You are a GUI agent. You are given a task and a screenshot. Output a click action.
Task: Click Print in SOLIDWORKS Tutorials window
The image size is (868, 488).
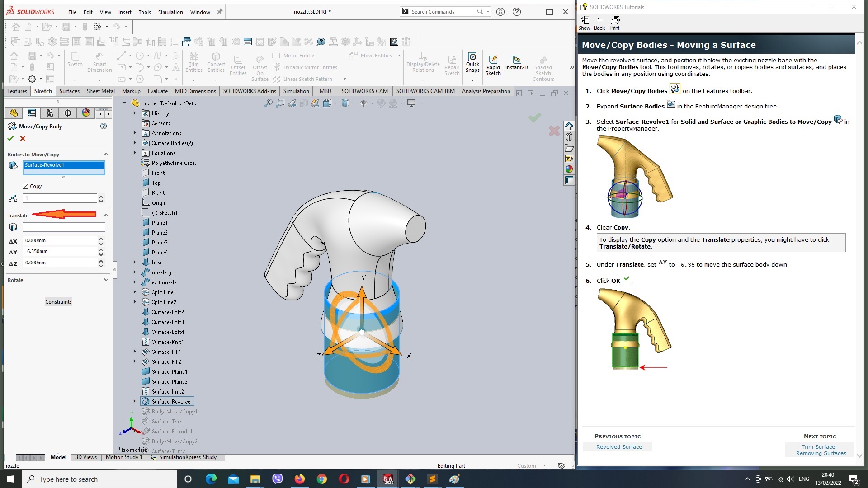[x=615, y=23]
